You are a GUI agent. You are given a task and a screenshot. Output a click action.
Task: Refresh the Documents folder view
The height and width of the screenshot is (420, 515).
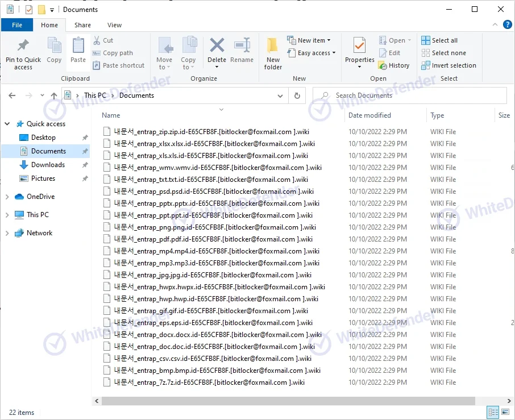click(x=297, y=95)
